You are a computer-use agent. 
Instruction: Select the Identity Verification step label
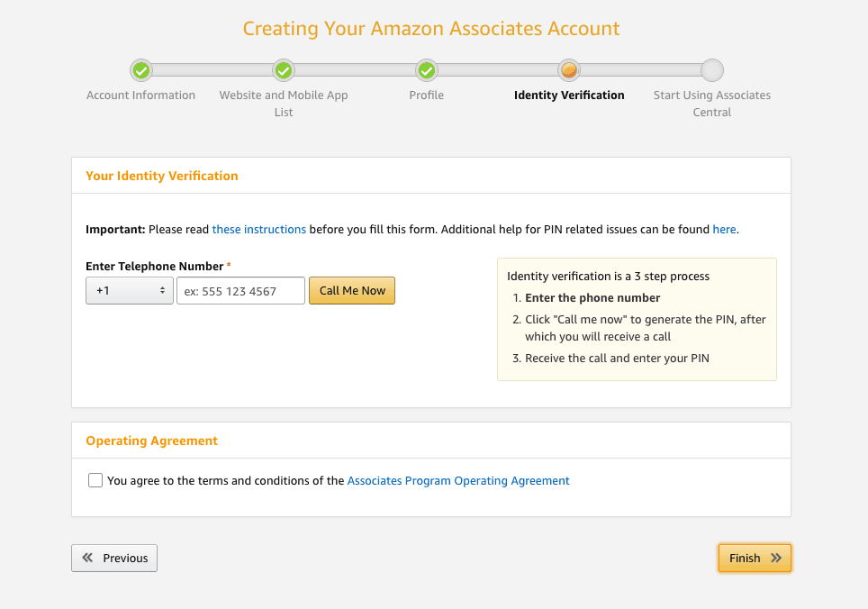point(569,95)
